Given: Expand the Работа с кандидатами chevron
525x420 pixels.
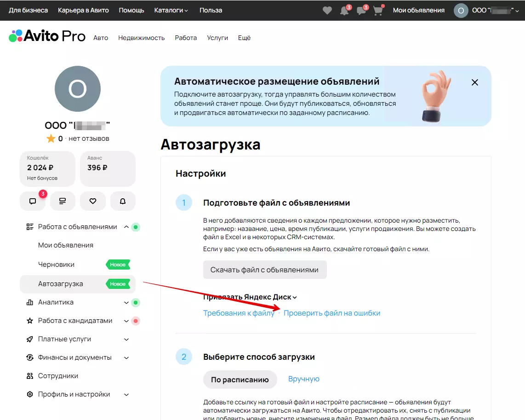Looking at the screenshot, I should point(126,321).
